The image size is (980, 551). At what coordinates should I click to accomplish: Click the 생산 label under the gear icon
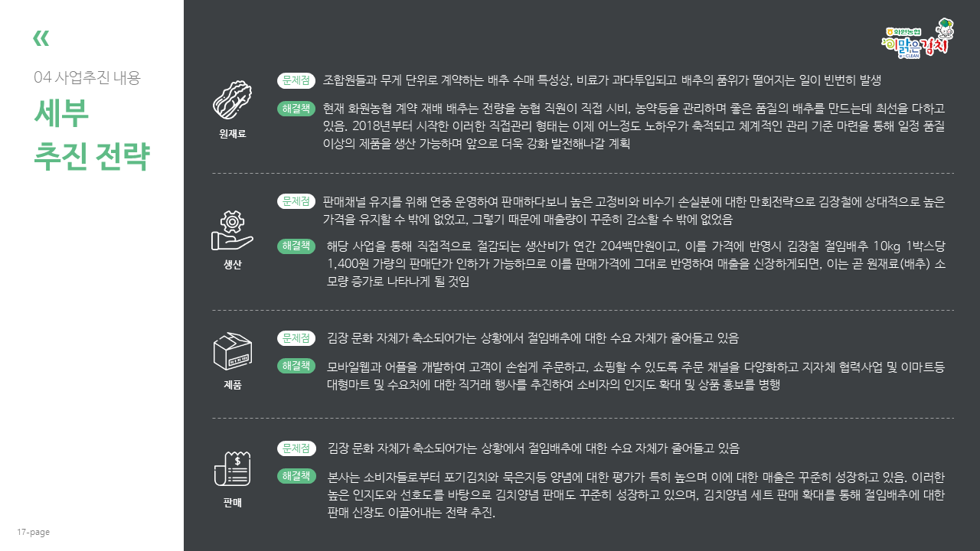[232, 265]
